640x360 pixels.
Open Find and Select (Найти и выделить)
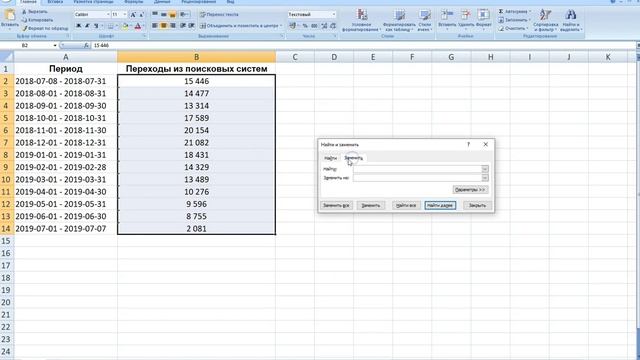click(x=571, y=20)
